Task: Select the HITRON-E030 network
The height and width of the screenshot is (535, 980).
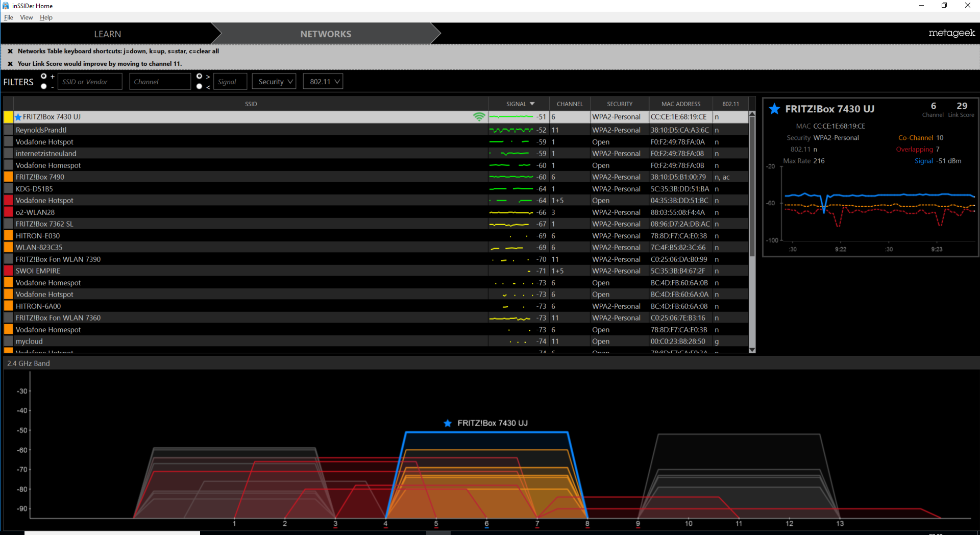Action: pos(376,236)
